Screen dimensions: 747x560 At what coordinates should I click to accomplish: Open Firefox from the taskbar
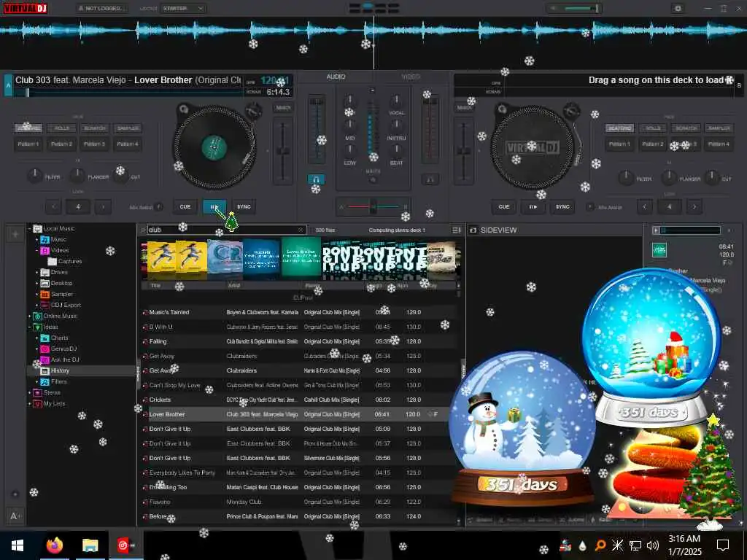tap(55, 545)
